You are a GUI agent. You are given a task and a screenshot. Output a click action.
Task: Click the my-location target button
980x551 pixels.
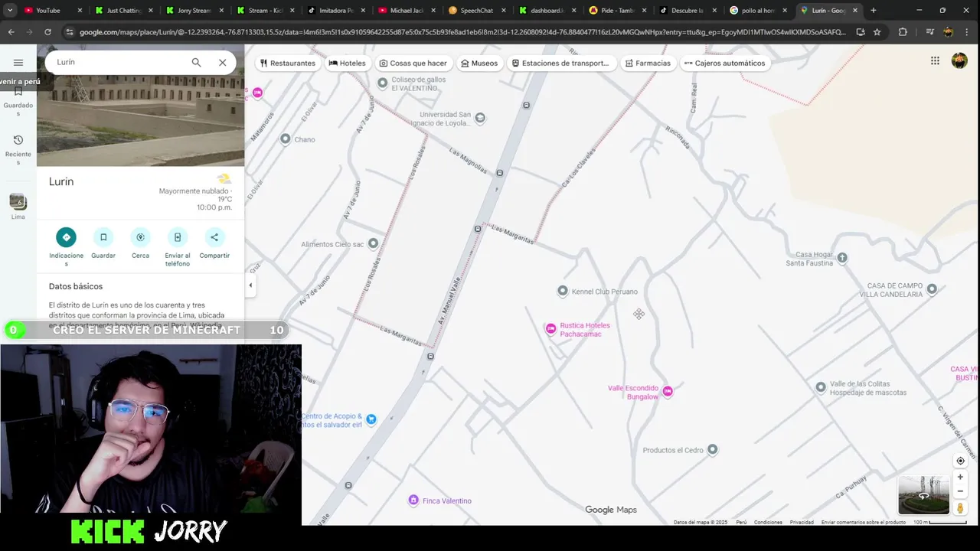tap(960, 461)
